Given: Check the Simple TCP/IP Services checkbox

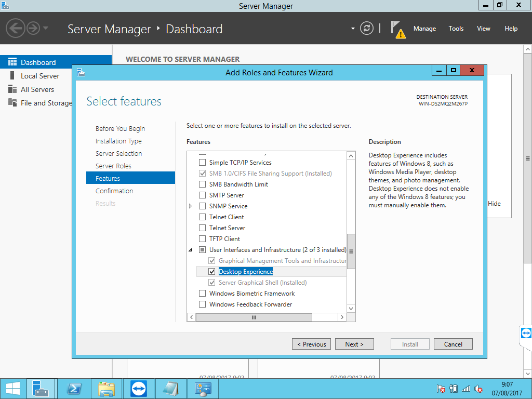Looking at the screenshot, I should pyautogui.click(x=202, y=163).
